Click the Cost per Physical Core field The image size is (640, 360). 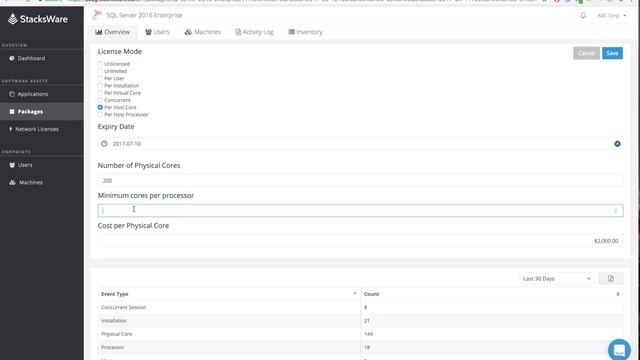[x=360, y=241]
